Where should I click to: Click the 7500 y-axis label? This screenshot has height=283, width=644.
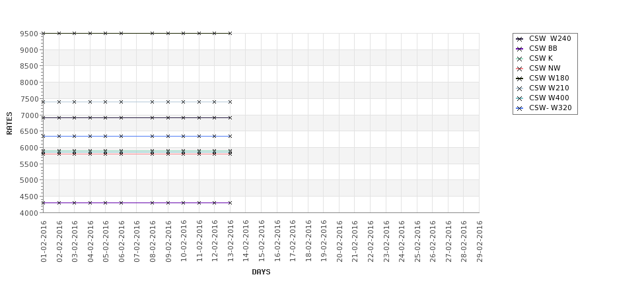tap(29, 99)
